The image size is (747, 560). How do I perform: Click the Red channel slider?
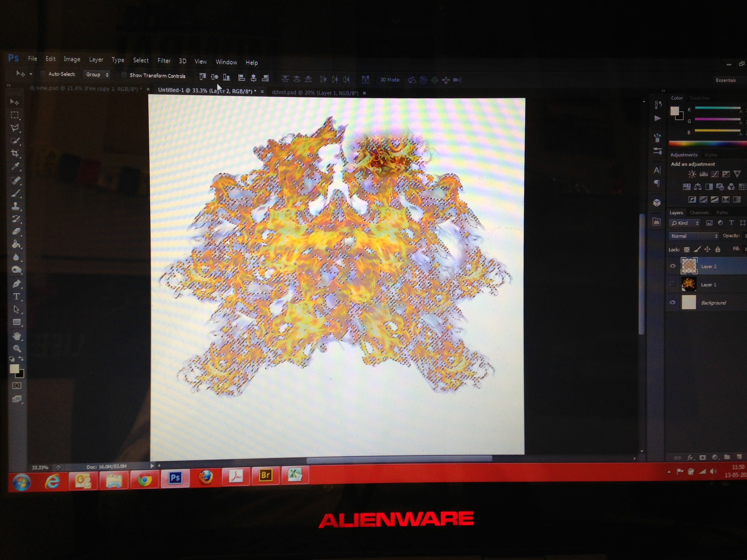click(x=717, y=108)
